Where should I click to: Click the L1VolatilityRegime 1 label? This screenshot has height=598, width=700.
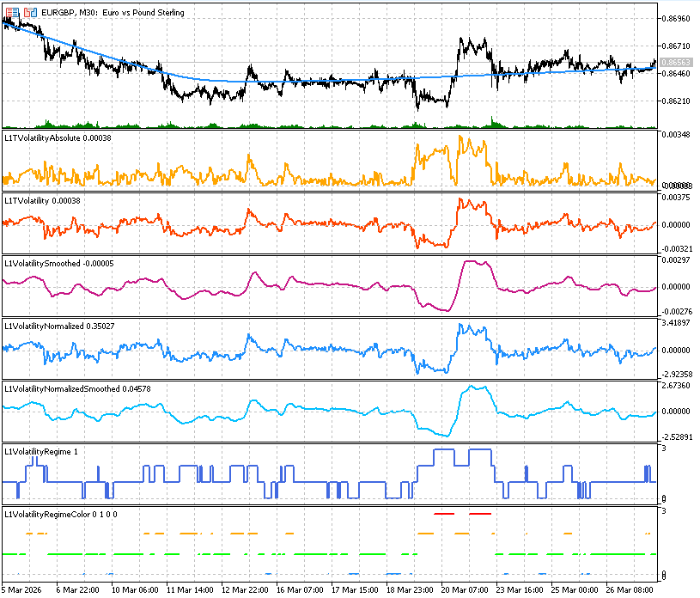coord(41,452)
